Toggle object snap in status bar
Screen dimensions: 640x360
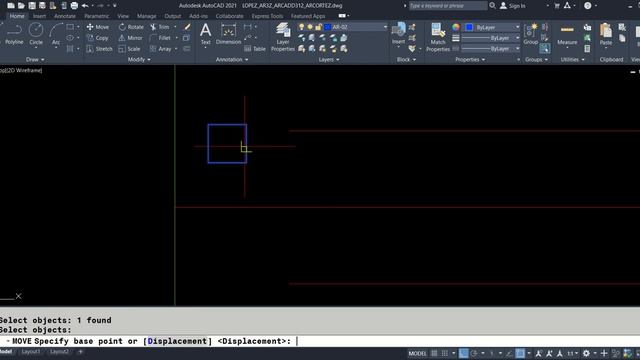[520, 353]
